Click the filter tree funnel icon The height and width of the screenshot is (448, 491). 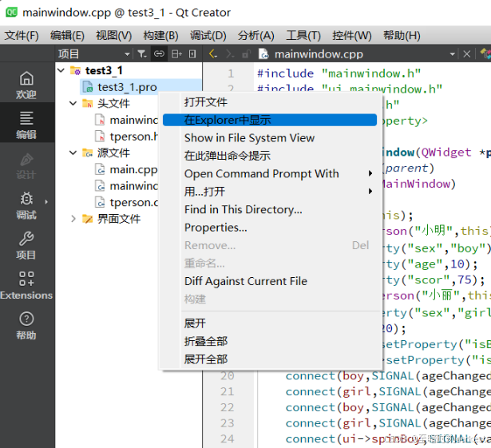[142, 54]
